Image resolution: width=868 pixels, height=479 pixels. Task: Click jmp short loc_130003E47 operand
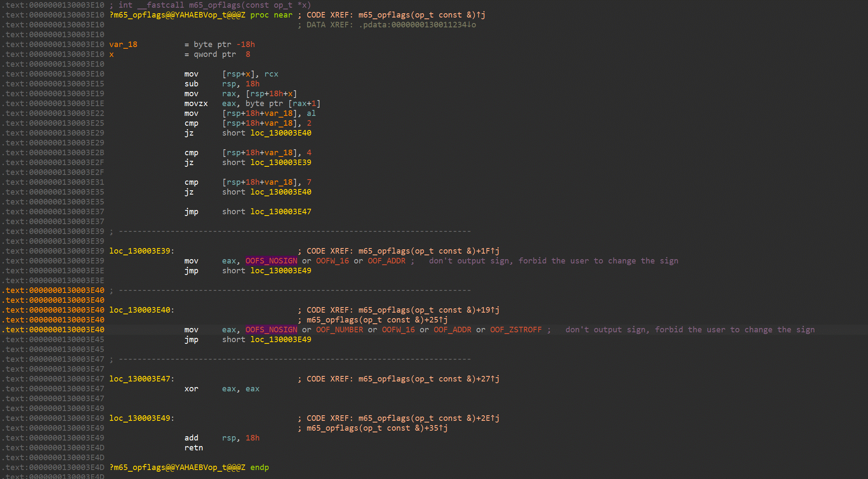(281, 212)
